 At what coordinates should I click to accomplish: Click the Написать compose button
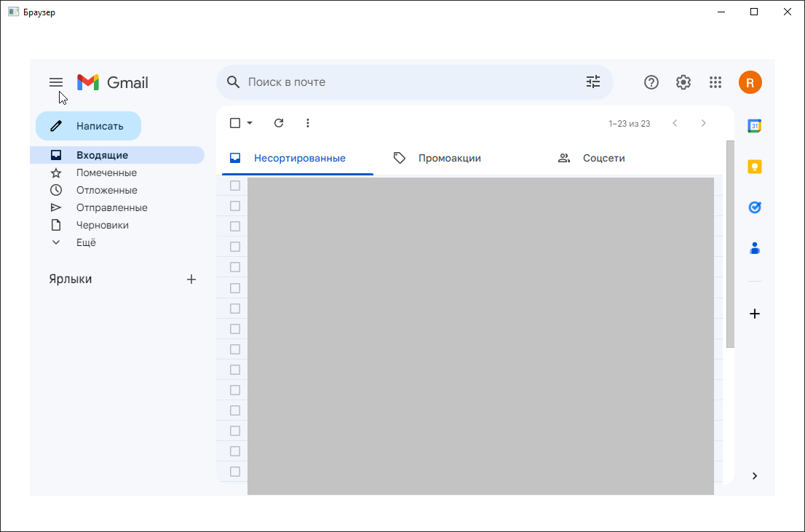[x=88, y=126]
